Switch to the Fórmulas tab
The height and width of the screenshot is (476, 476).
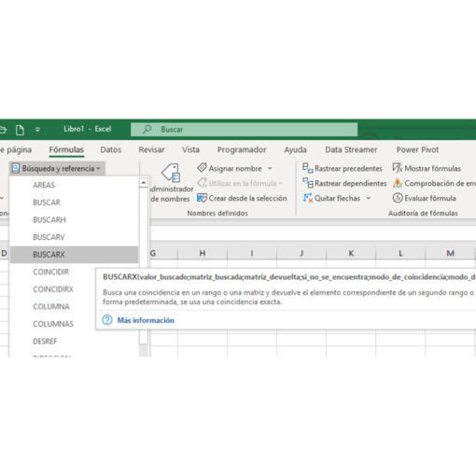click(66, 149)
